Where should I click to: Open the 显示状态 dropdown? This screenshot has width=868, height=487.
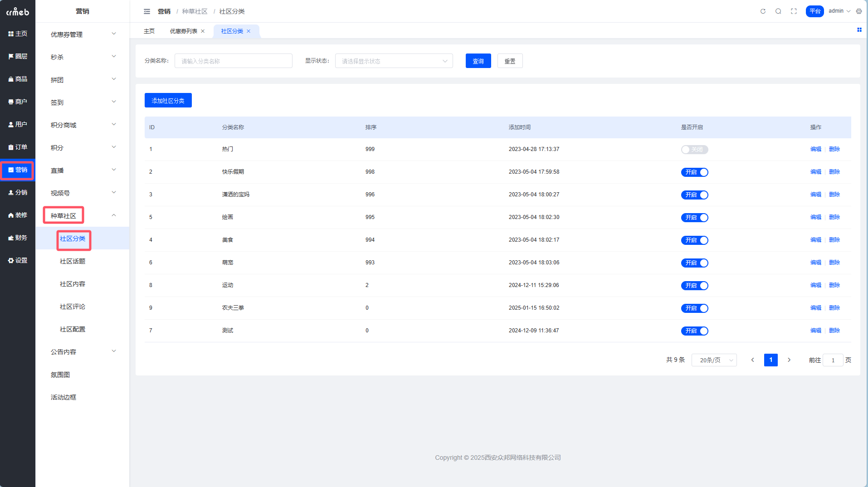394,61
